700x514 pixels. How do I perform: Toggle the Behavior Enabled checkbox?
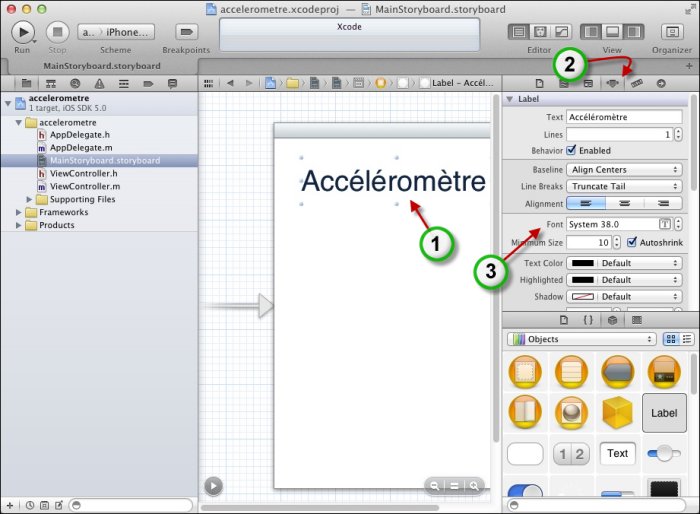pos(571,150)
